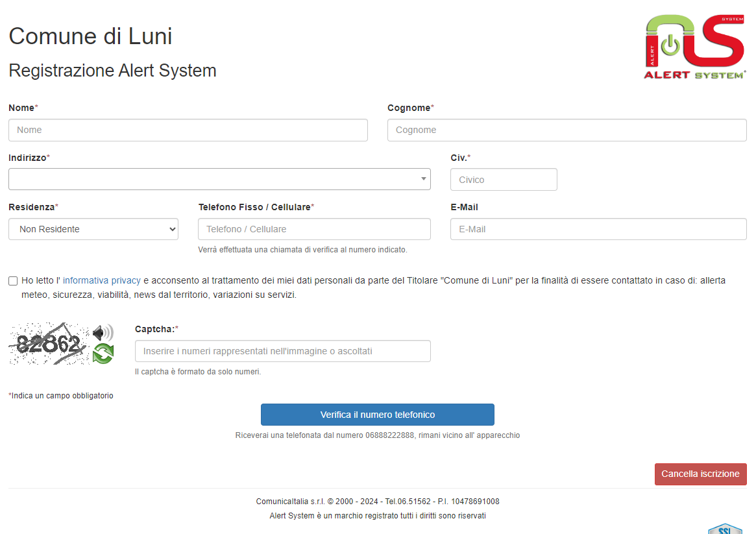The image size is (756, 534).
Task: Focus the Telefono / Cellulare field
Action: [x=314, y=229]
